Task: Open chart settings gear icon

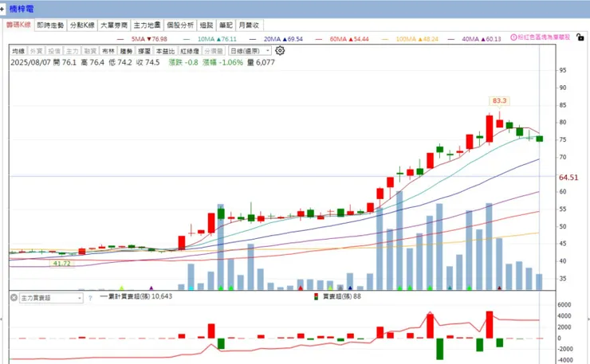Action: pos(280,51)
